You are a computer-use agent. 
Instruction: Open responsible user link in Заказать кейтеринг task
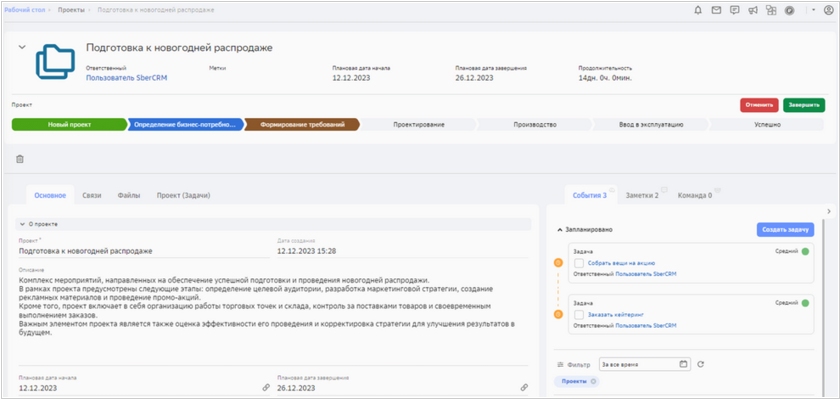[x=645, y=325]
